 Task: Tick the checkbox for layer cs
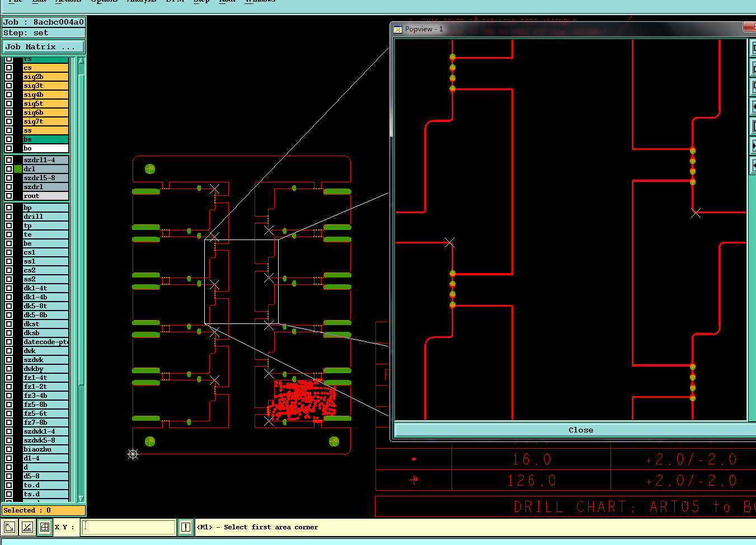9,68
